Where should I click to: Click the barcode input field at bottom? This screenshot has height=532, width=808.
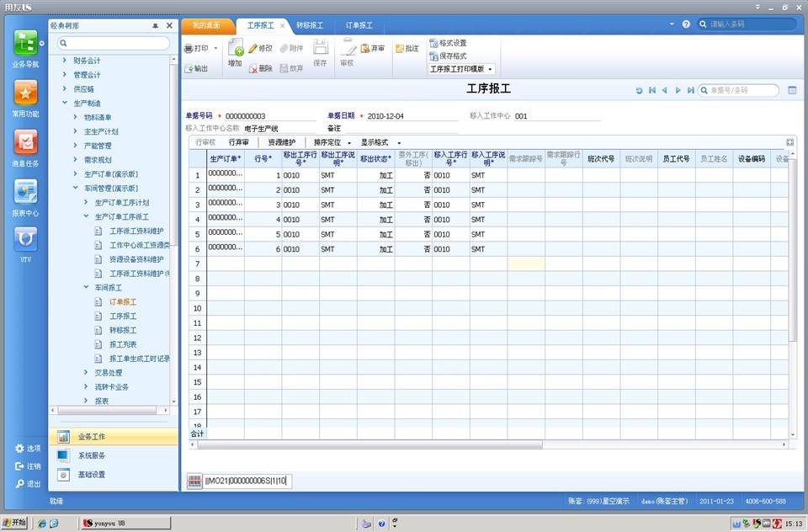(247, 481)
